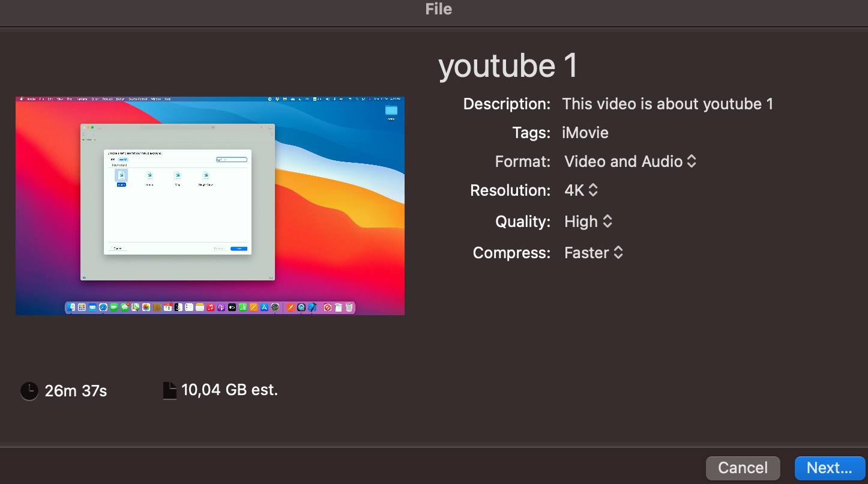868x484 pixels.
Task: Open the Format dropdown showing Video and Audio
Action: tap(630, 162)
